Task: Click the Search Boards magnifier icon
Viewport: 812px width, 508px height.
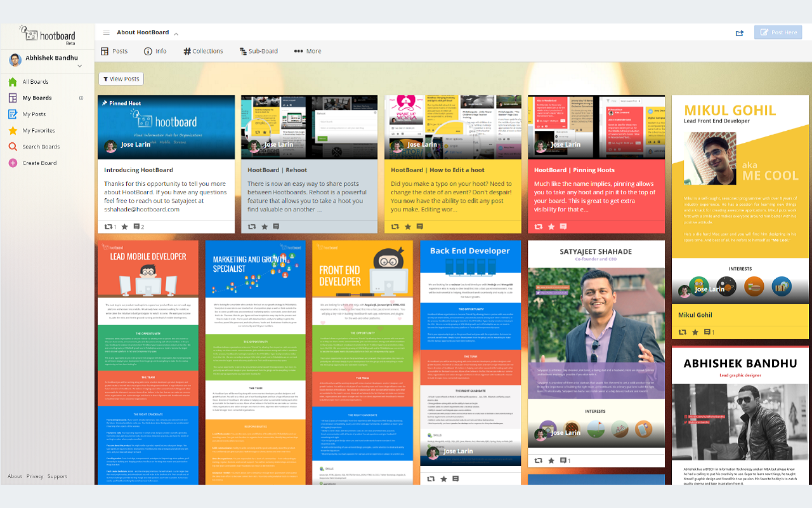Action: [12, 147]
